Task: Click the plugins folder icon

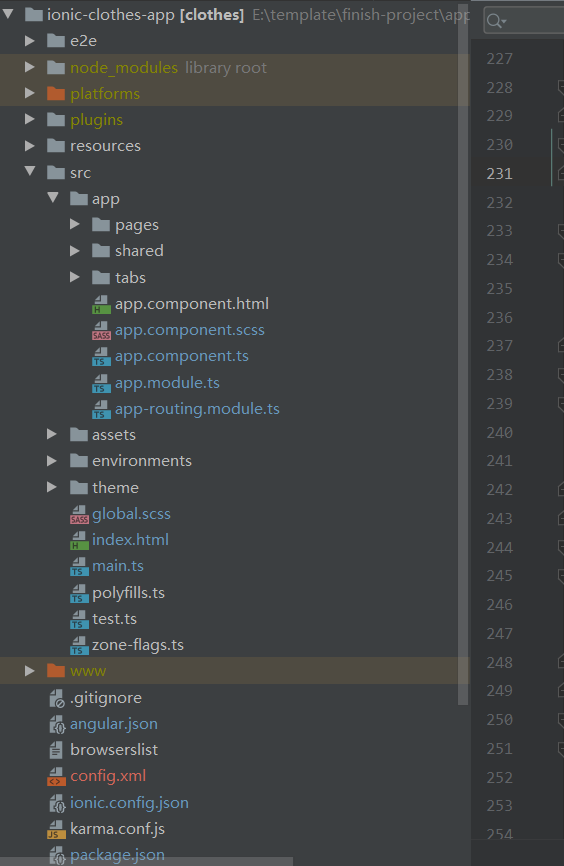Action: 56,119
